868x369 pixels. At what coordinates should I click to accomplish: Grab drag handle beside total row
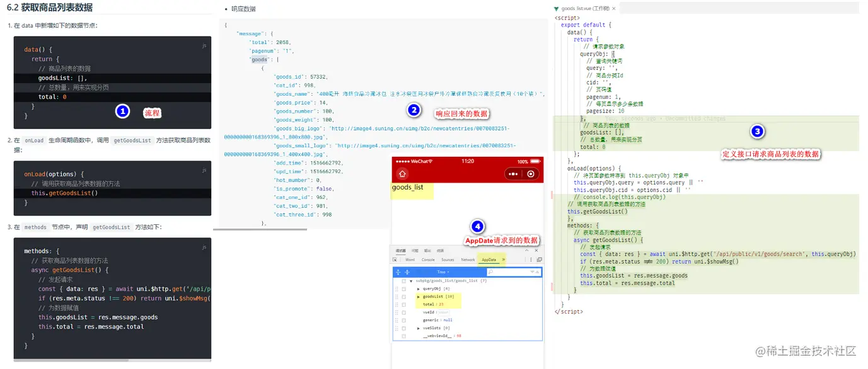coord(396,304)
